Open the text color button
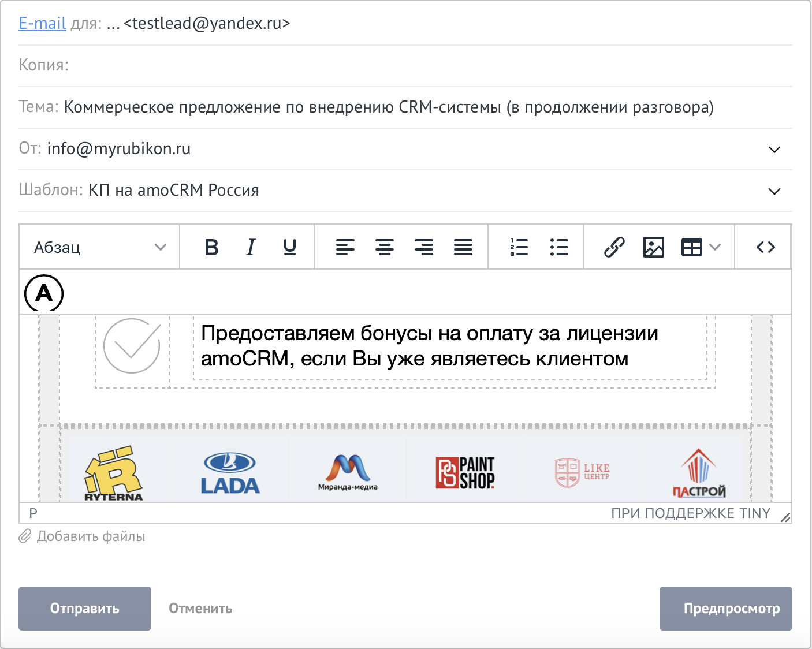 (44, 293)
